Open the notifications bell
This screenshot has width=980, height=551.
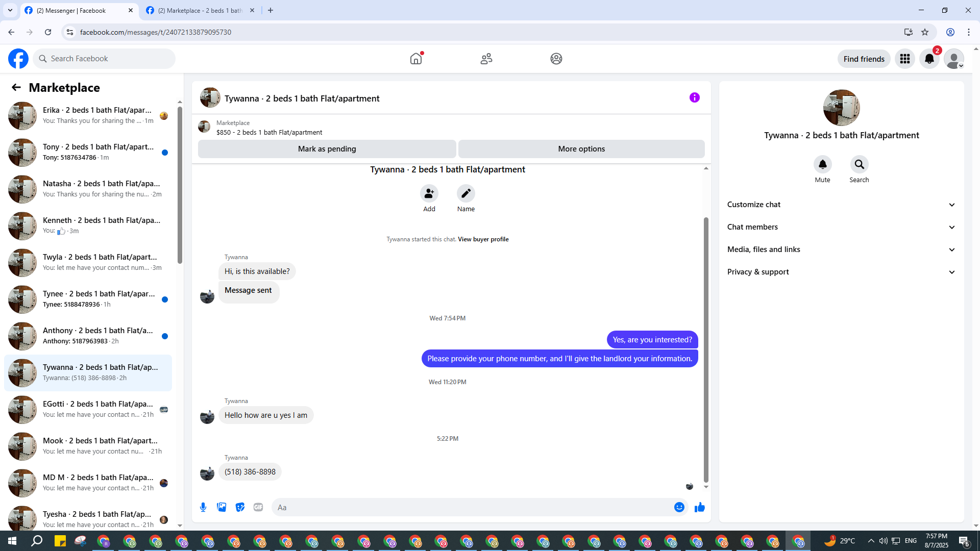pyautogui.click(x=929, y=59)
